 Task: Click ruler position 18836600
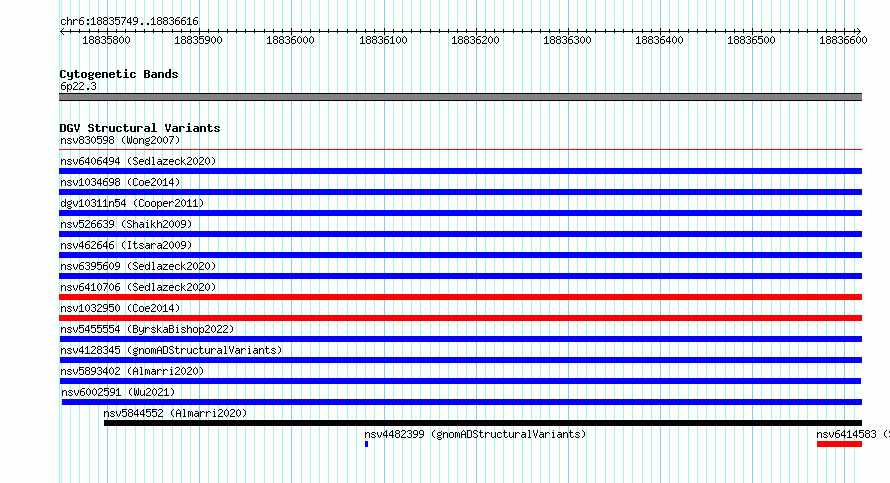click(843, 40)
